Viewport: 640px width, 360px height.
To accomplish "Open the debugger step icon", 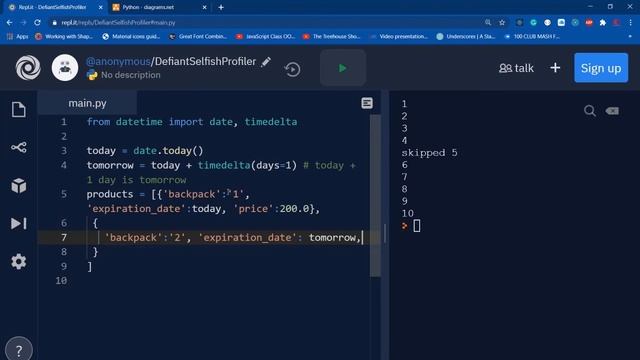I will 19,223.
